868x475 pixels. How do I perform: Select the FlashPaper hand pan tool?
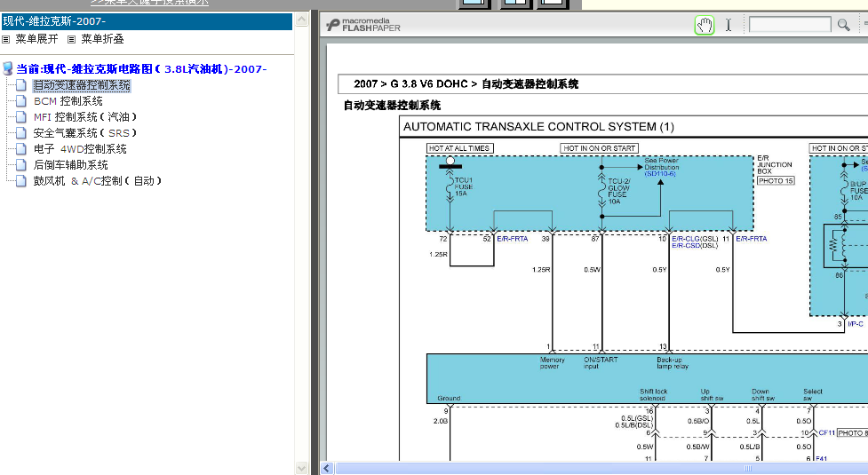[705, 25]
